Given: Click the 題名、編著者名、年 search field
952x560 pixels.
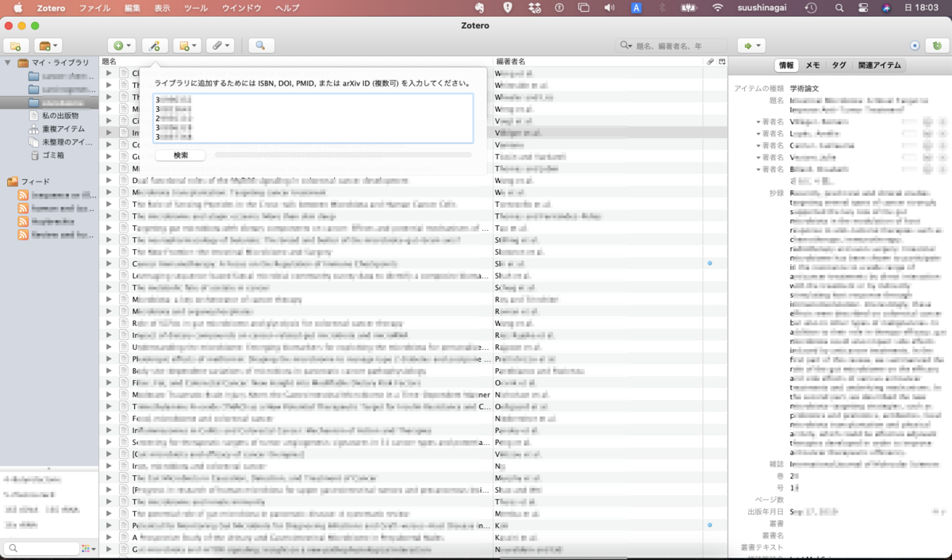Looking at the screenshot, I should 671,46.
